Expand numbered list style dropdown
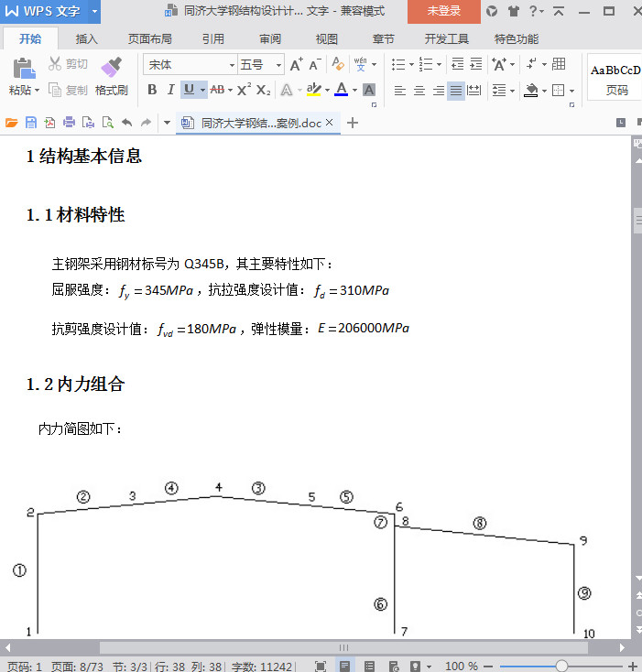Viewport: 642px width, 672px height. coord(439,65)
